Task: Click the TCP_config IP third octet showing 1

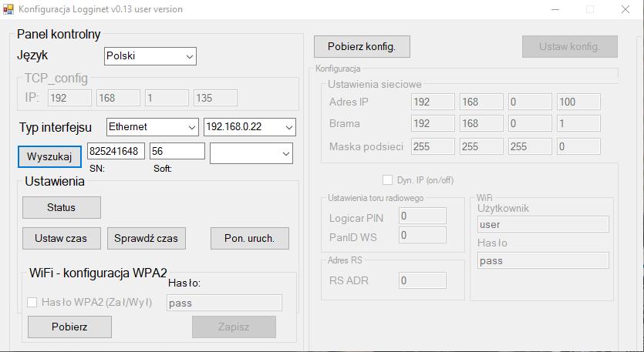Action: 167,98
